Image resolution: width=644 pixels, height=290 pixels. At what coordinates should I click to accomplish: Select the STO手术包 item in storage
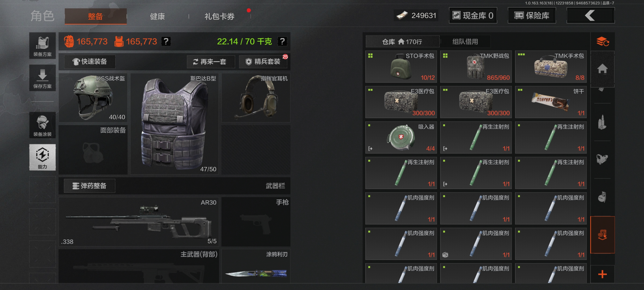[x=401, y=66]
